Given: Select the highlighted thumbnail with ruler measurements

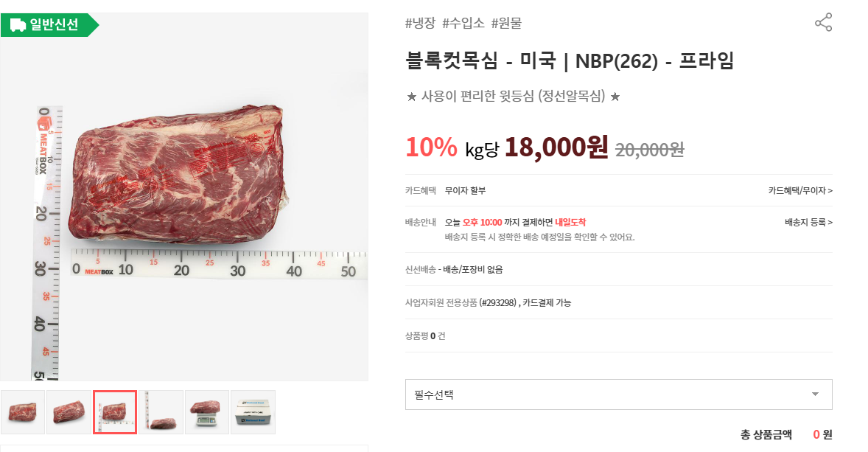Looking at the screenshot, I should point(114,412).
